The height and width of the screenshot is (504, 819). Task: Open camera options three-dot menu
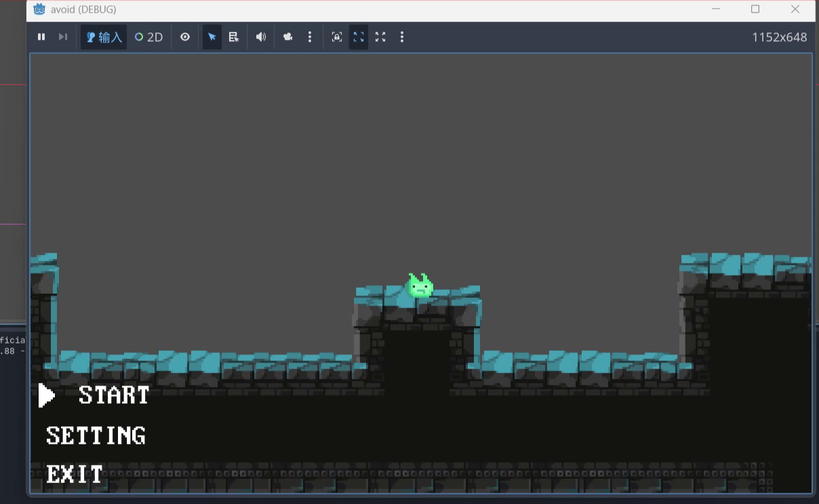[310, 37]
